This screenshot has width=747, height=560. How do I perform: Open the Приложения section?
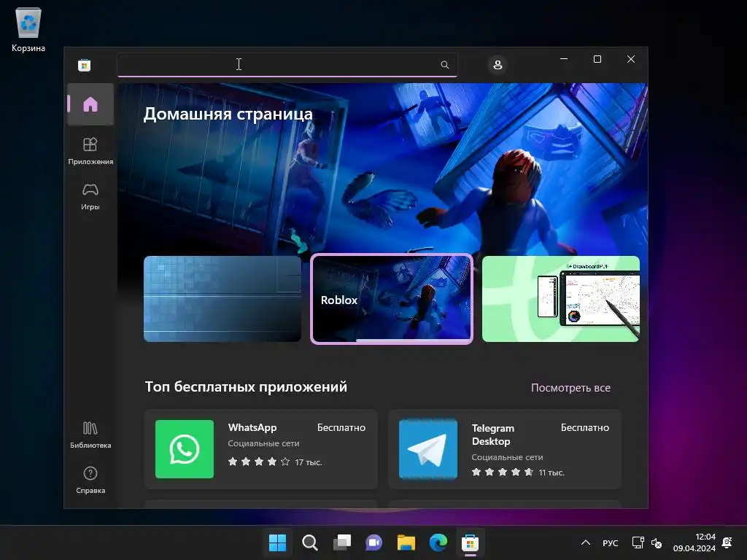click(x=90, y=151)
